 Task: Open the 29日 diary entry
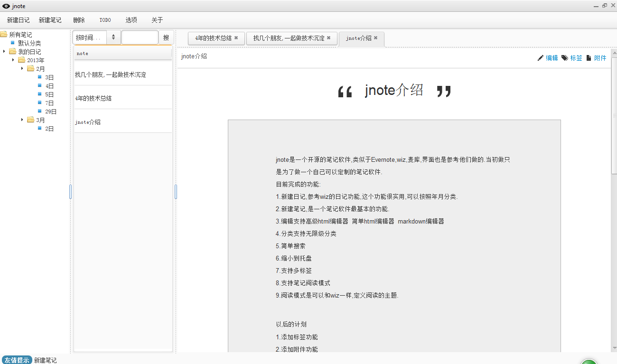tap(51, 112)
